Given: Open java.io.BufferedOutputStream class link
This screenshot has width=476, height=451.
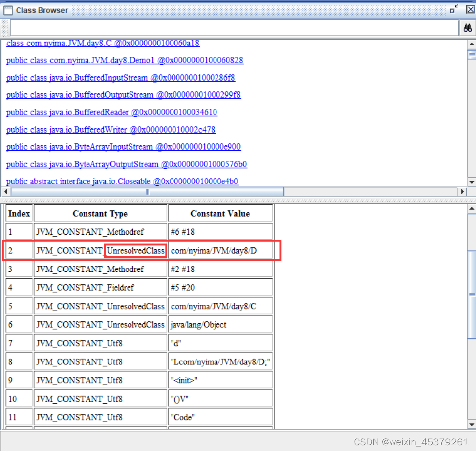Looking at the screenshot, I should click(x=124, y=95).
